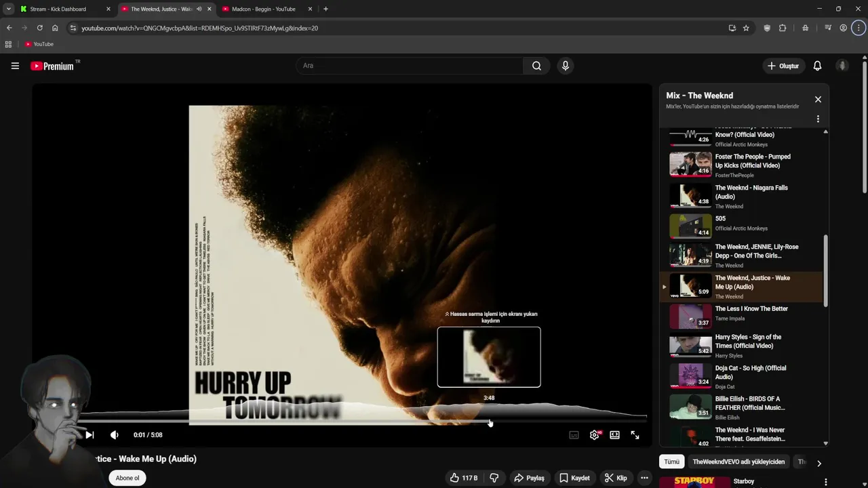The width and height of the screenshot is (868, 488).
Task: Reload the current page
Action: pyautogui.click(x=39, y=28)
